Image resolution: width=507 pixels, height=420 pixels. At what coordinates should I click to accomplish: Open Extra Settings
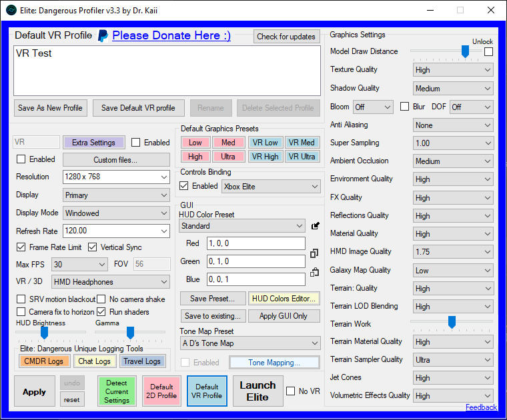pos(94,143)
